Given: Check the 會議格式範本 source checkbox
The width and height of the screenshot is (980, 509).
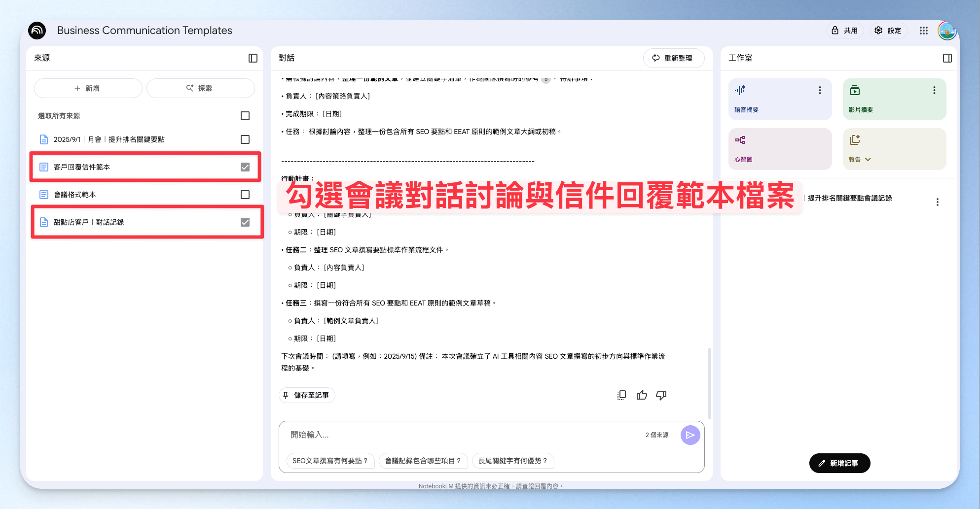Looking at the screenshot, I should tap(245, 195).
